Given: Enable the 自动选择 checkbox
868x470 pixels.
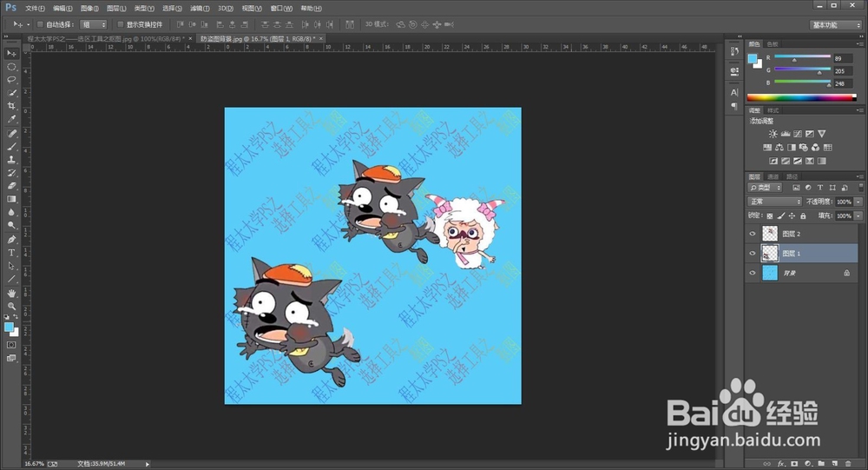Looking at the screenshot, I should (39, 24).
